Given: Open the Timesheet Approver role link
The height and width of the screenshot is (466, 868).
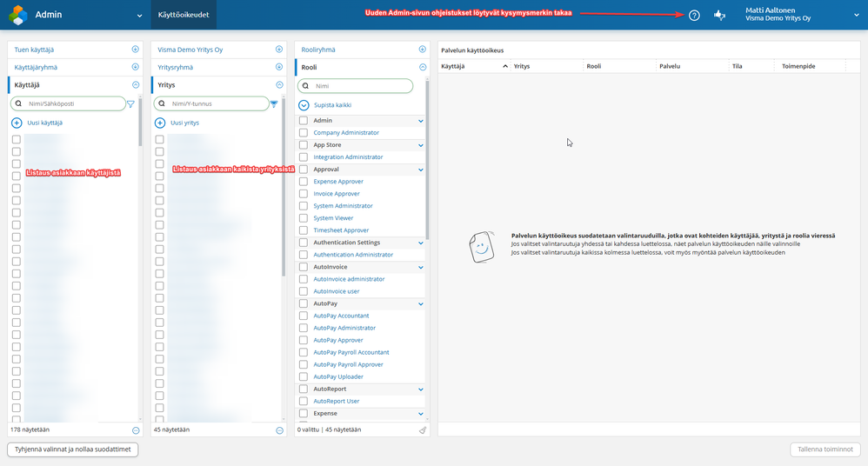Looking at the screenshot, I should (x=341, y=230).
